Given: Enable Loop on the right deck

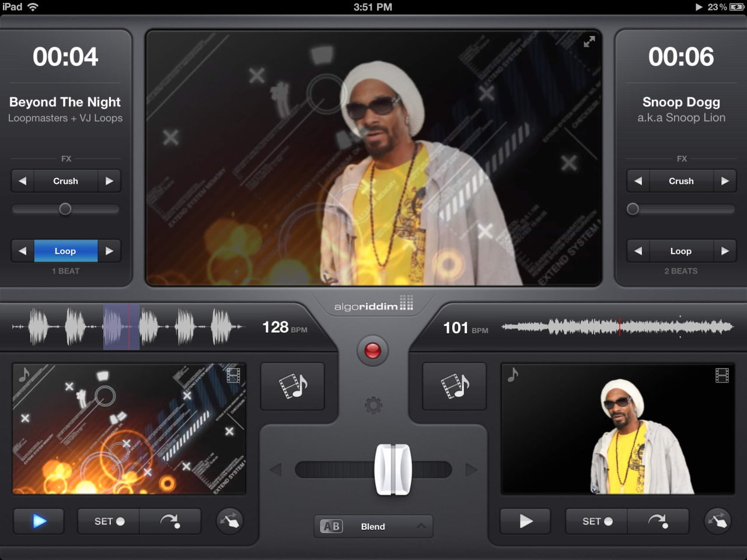Looking at the screenshot, I should point(680,251).
